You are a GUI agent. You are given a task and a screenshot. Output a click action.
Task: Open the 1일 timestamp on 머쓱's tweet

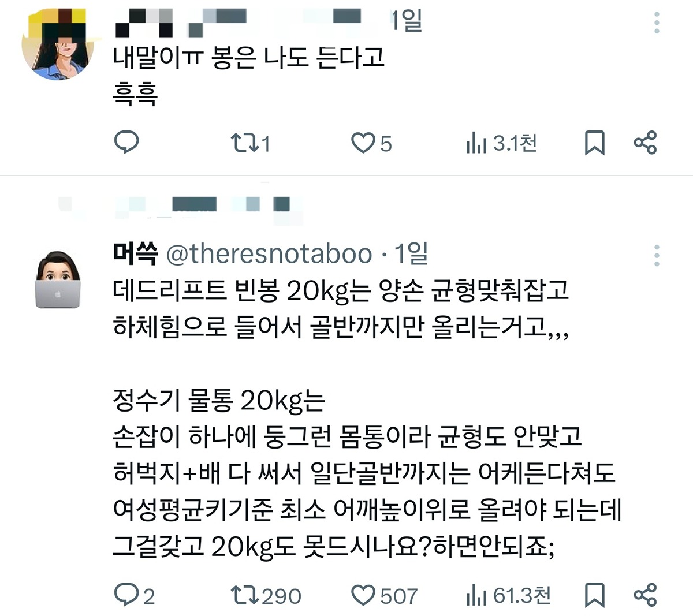tap(411, 253)
